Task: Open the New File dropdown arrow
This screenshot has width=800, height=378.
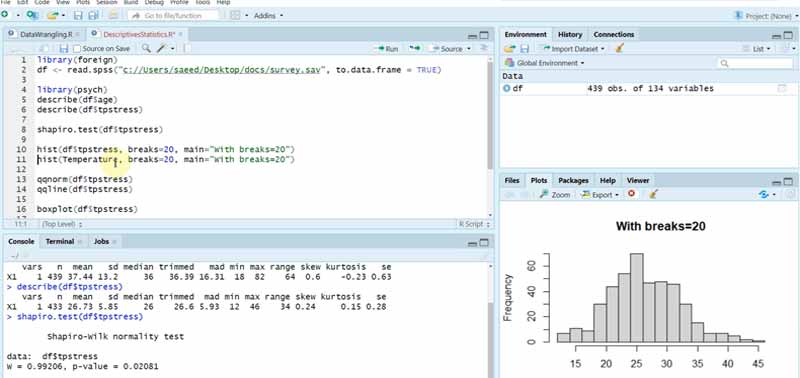Action: (x=18, y=16)
